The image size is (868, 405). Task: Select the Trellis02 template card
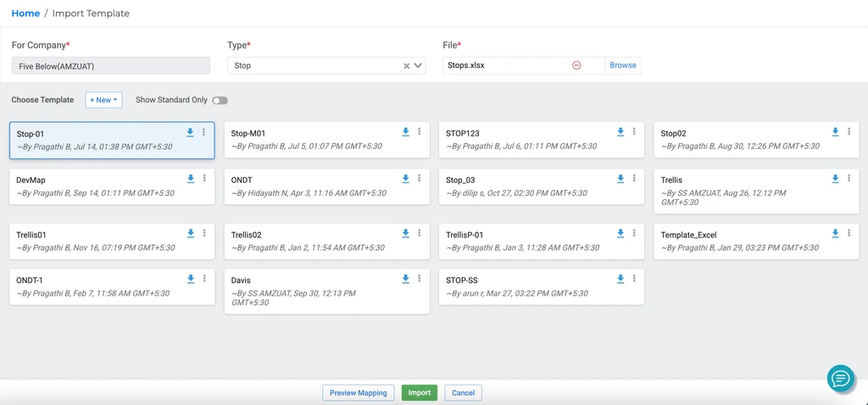(314, 241)
